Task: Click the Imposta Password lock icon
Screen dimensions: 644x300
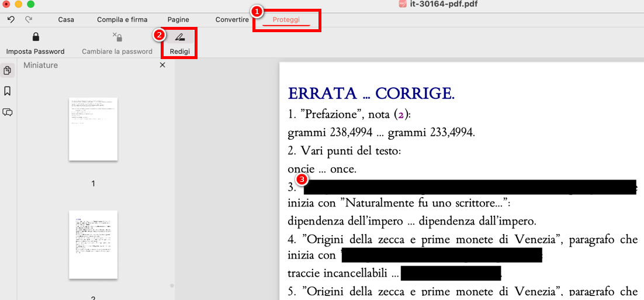Action: (36, 37)
